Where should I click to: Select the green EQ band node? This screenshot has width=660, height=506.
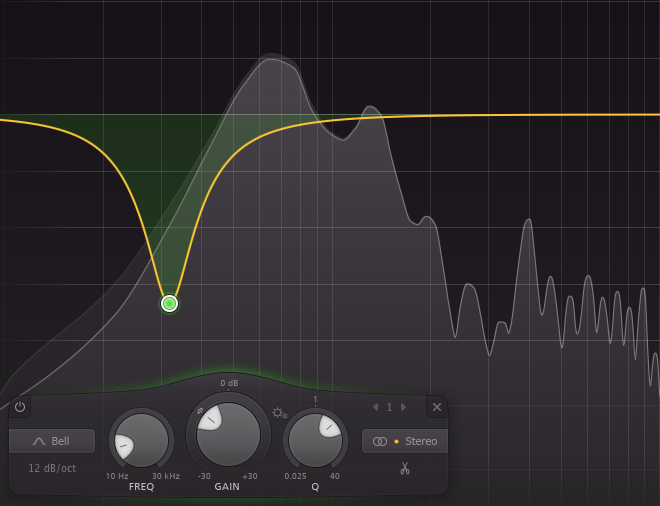click(170, 304)
